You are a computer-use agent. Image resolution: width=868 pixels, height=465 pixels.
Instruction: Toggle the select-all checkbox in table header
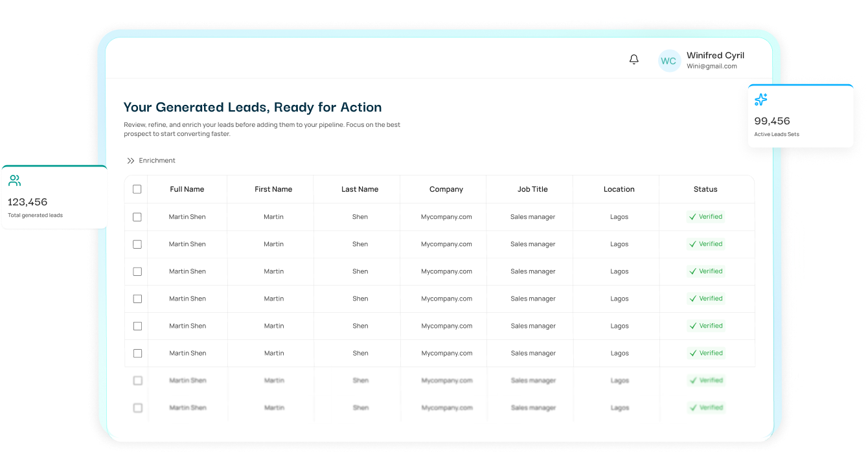pos(137,189)
